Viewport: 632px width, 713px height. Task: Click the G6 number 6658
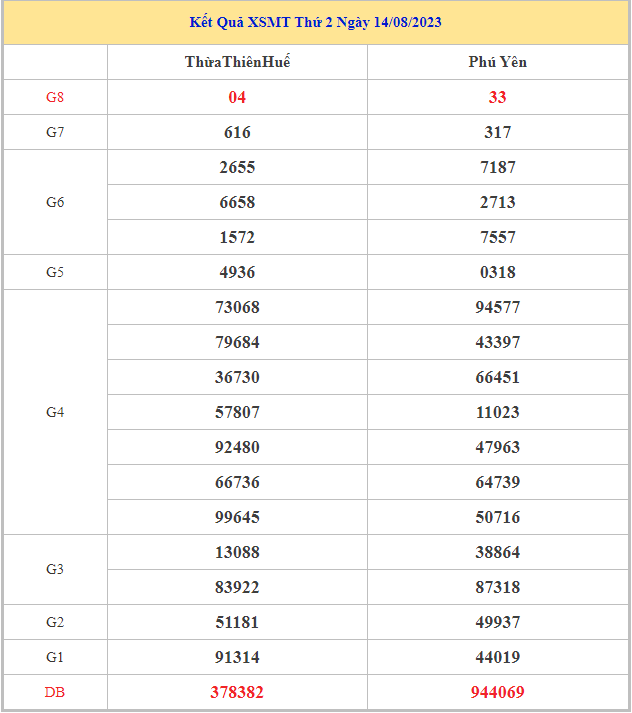click(237, 202)
